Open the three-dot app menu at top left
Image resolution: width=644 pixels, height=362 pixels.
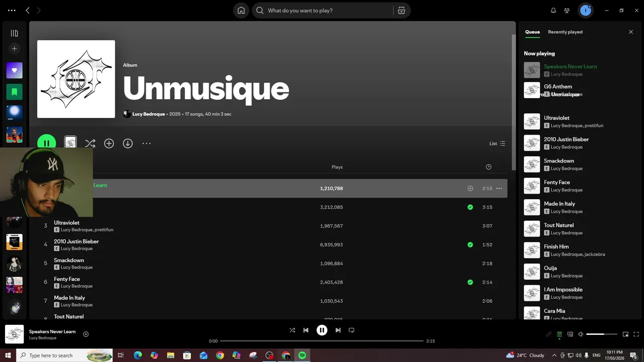[12, 11]
